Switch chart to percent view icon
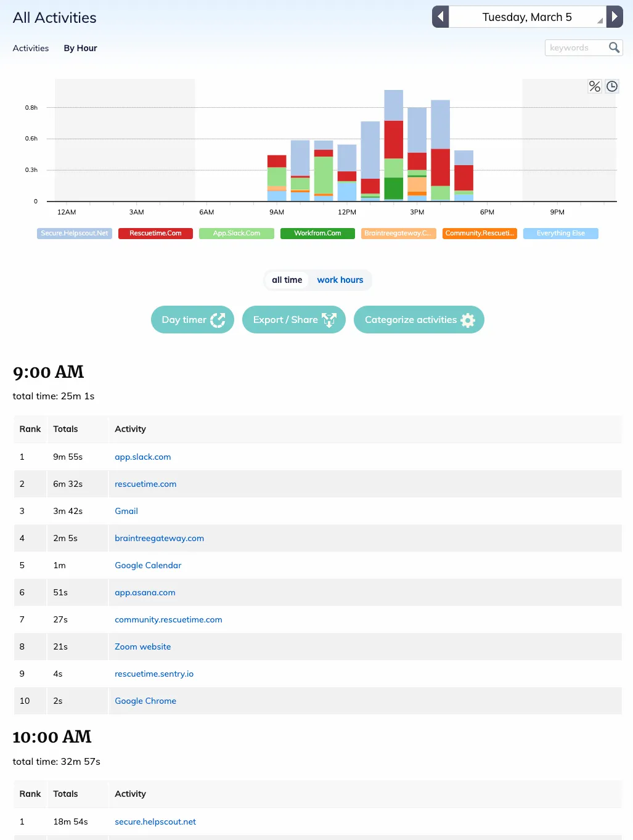 point(594,86)
